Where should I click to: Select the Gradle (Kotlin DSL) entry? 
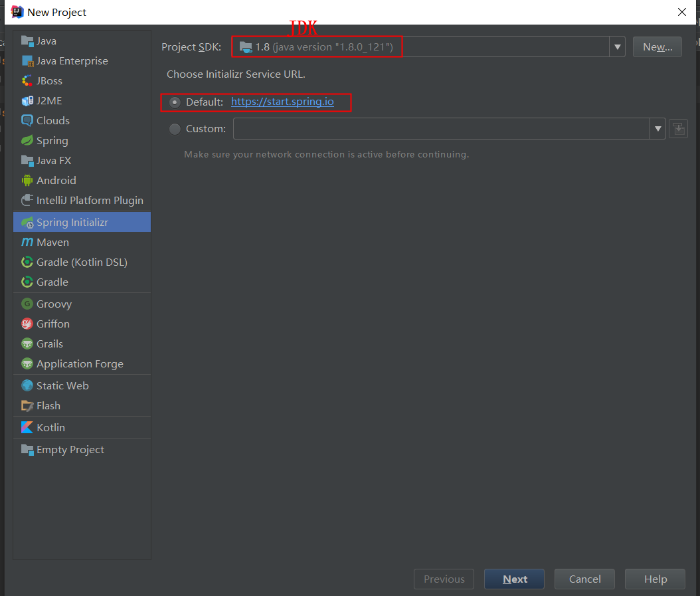[x=82, y=262]
